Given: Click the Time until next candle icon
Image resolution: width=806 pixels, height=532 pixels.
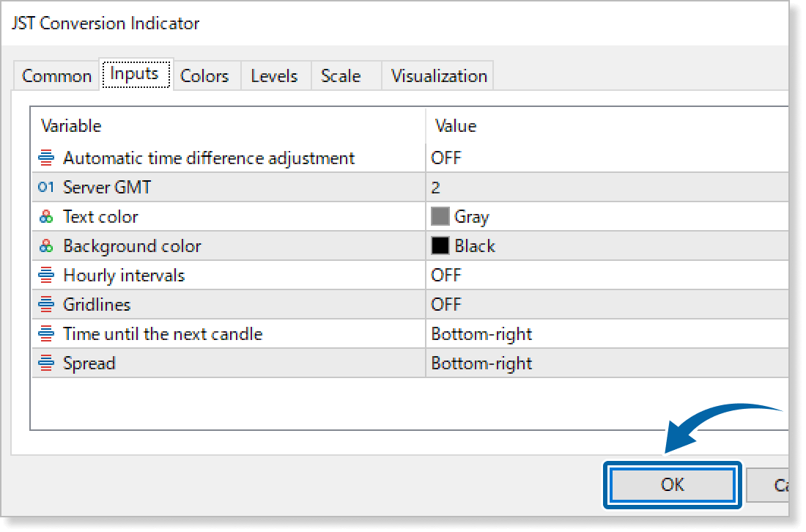Looking at the screenshot, I should (x=47, y=334).
